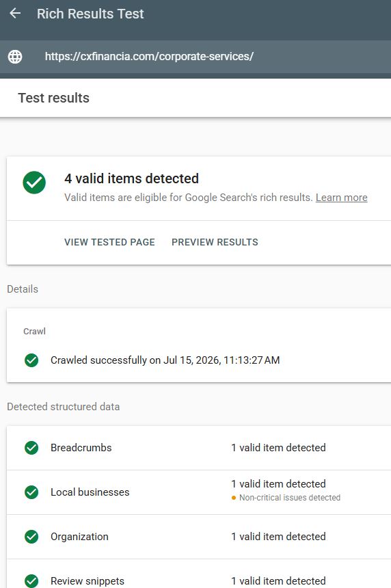This screenshot has width=391, height=588.
Task: Open the Learn more link
Action: point(342,198)
